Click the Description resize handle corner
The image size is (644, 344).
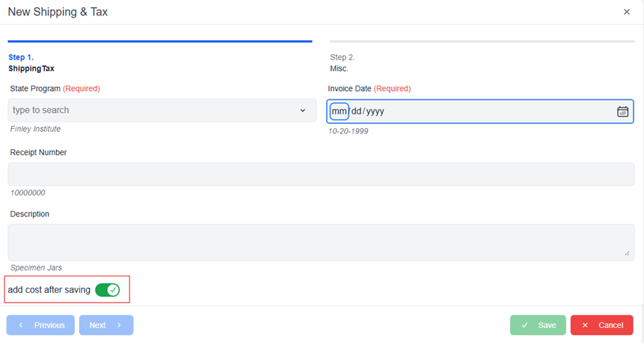tap(627, 254)
